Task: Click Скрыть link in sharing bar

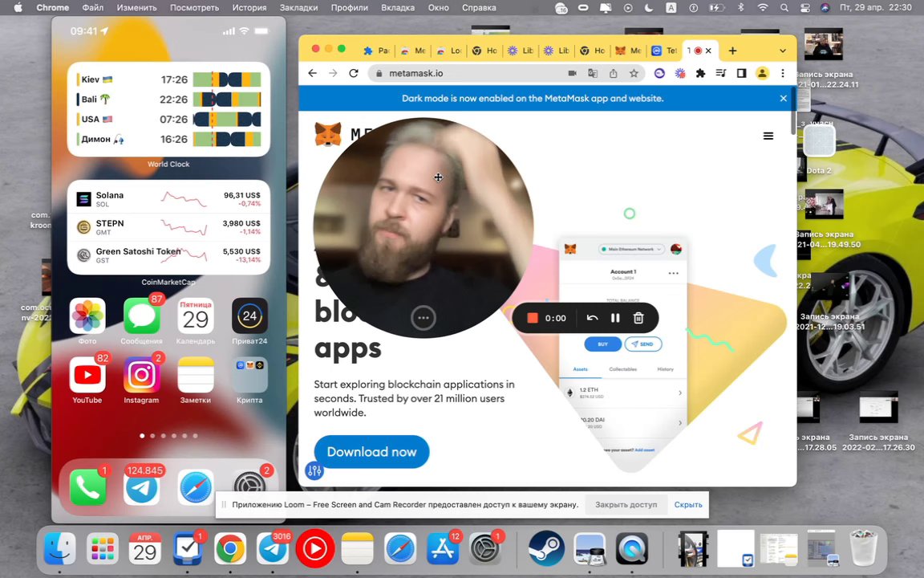Action: 687,505
